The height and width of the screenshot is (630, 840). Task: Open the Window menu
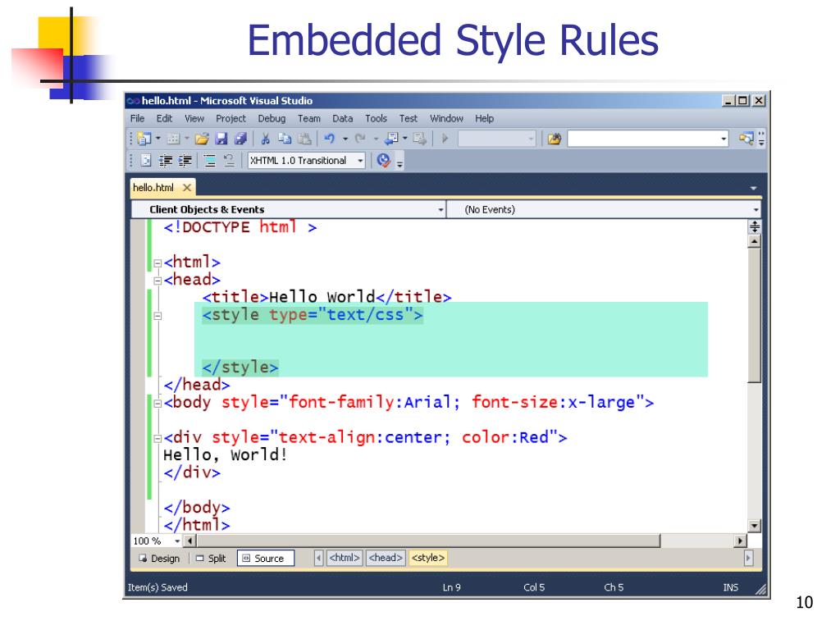[x=446, y=118]
